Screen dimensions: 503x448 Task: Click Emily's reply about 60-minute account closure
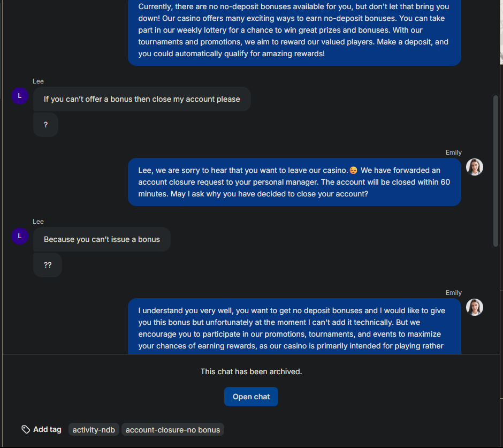294,182
